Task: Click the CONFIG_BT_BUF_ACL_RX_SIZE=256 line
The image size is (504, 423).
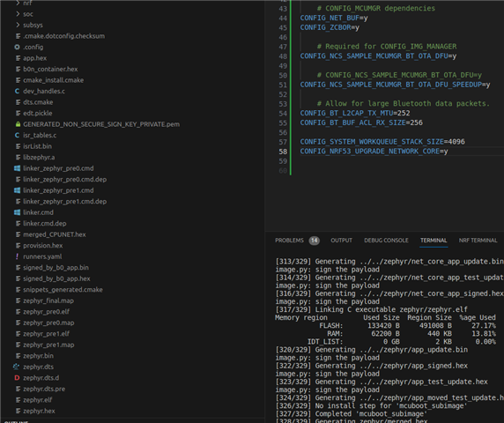Action: point(361,122)
